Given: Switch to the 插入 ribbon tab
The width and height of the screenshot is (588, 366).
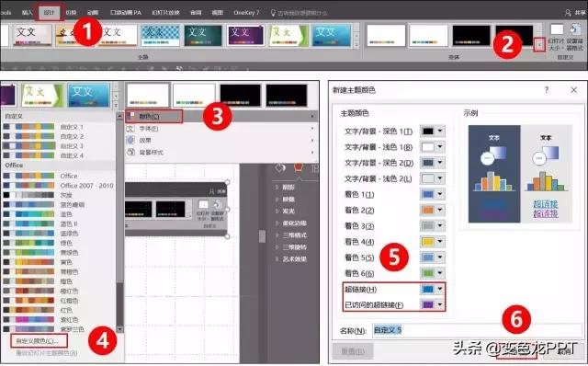Looking at the screenshot, I should point(28,12).
